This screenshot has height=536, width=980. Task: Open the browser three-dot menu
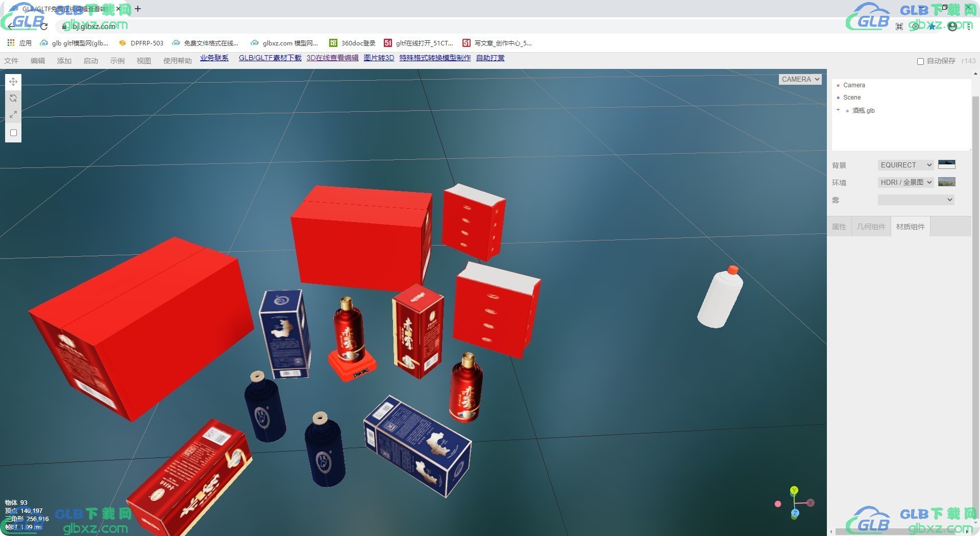click(x=969, y=26)
